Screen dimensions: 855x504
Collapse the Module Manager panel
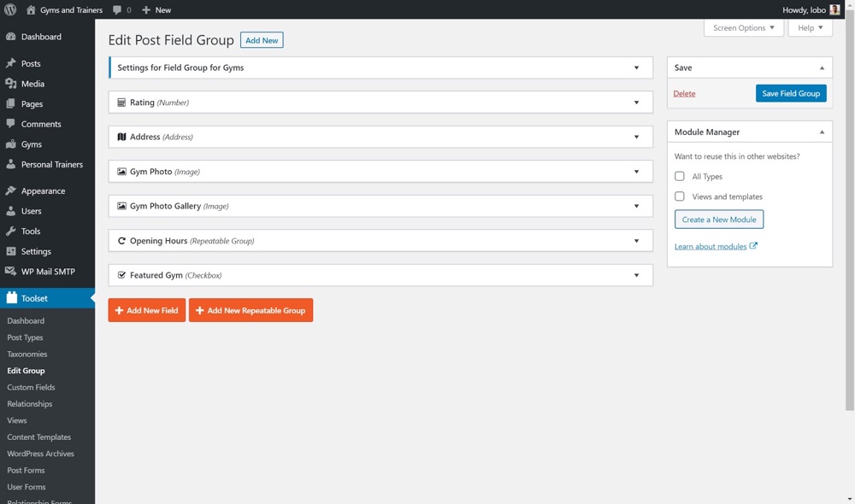coord(822,132)
